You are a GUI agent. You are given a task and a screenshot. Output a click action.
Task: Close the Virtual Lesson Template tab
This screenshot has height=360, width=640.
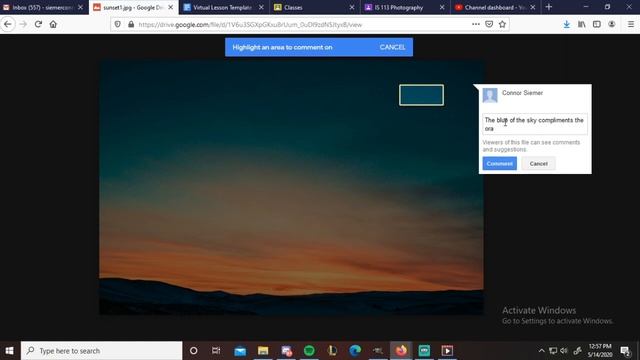261,7
